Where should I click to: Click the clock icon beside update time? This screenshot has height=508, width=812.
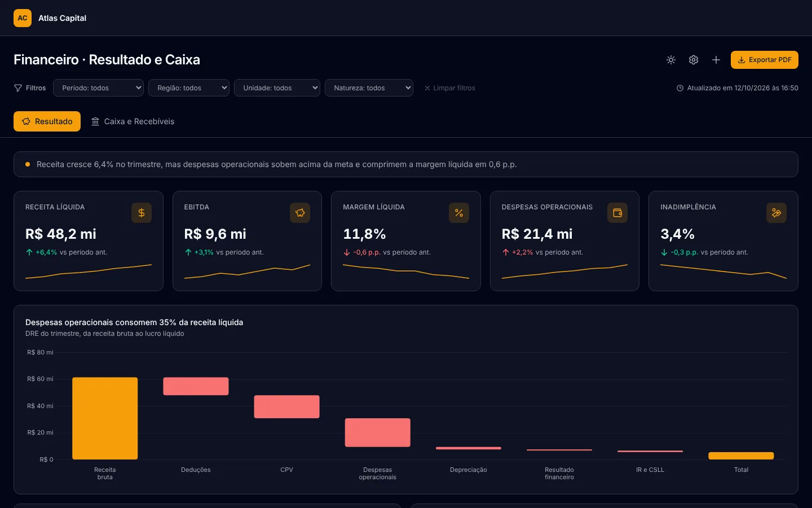coord(680,88)
